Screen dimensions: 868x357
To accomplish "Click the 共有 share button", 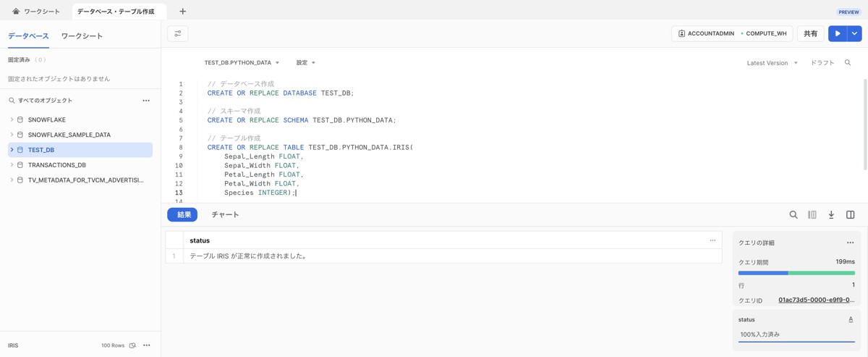I will 810,33.
